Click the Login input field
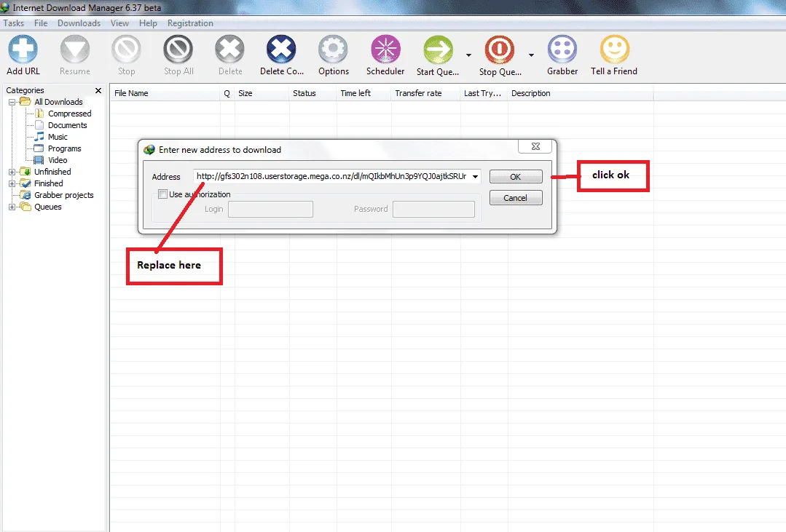Image resolution: width=786 pixels, height=532 pixels. 271,209
